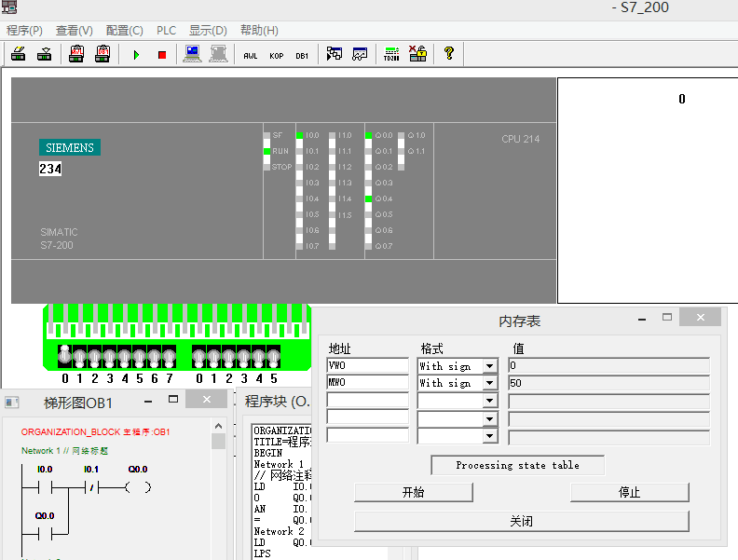Click the yellow question mark help icon

449,53
